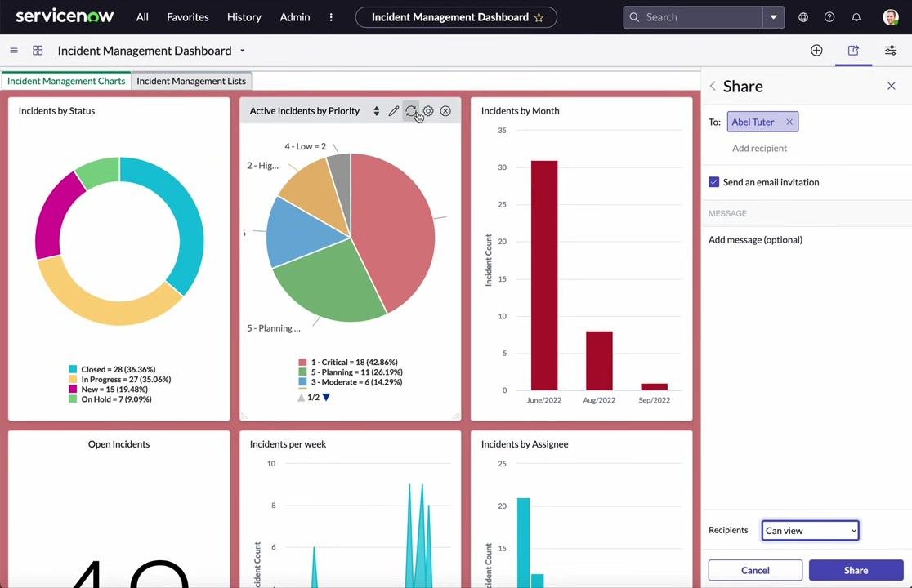Switch to Incident Management Lists tab

click(x=191, y=81)
